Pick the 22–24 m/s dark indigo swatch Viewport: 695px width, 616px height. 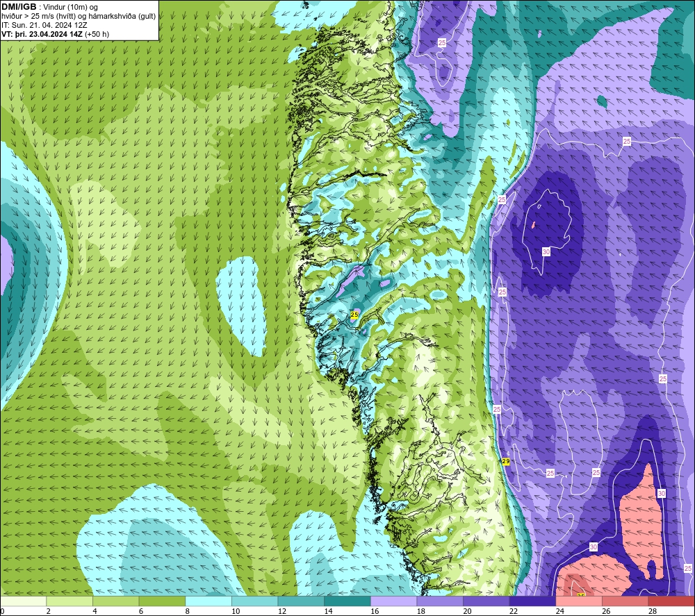[532, 601]
